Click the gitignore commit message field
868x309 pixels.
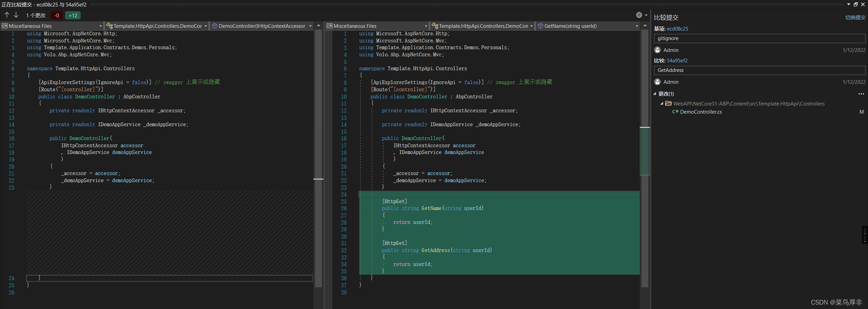pyautogui.click(x=759, y=38)
